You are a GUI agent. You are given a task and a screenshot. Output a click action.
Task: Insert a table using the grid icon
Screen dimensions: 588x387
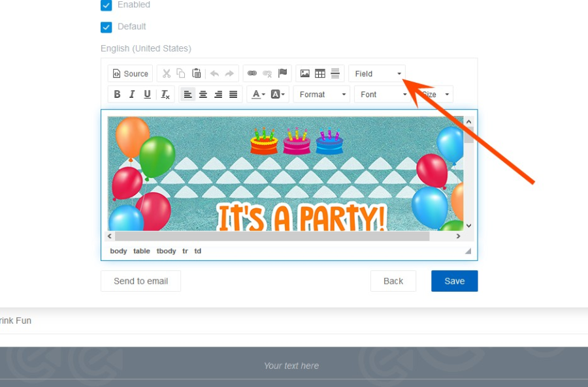[x=320, y=74]
